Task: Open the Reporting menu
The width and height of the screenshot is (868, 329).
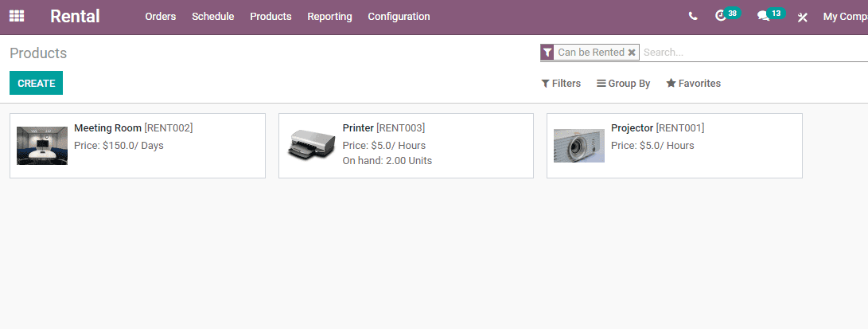Action: click(x=329, y=17)
